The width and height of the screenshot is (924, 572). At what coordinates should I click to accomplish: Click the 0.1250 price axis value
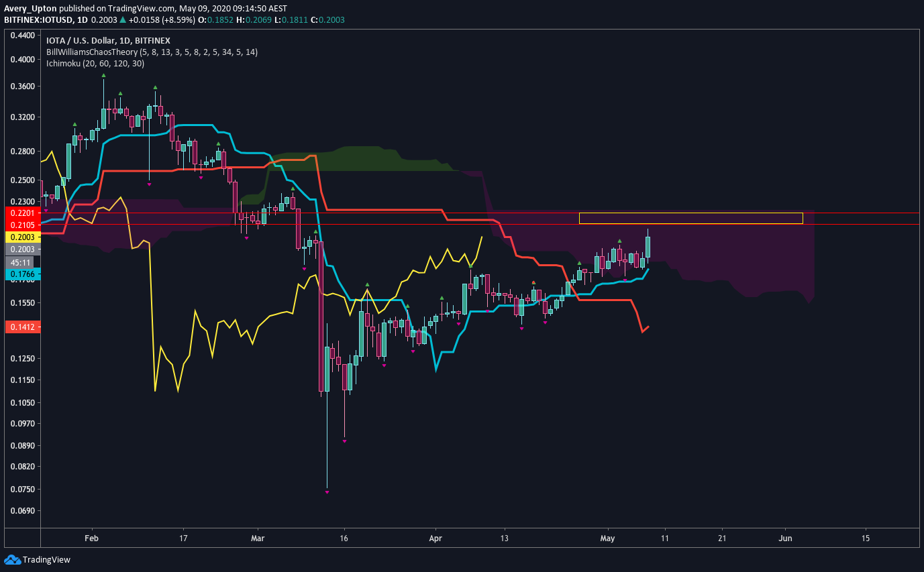[x=22, y=358]
